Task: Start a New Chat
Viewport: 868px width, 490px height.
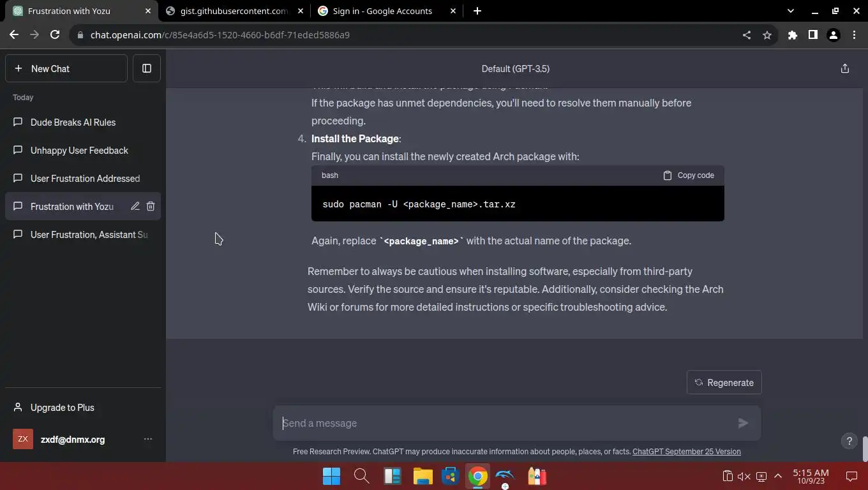Action: click(66, 68)
